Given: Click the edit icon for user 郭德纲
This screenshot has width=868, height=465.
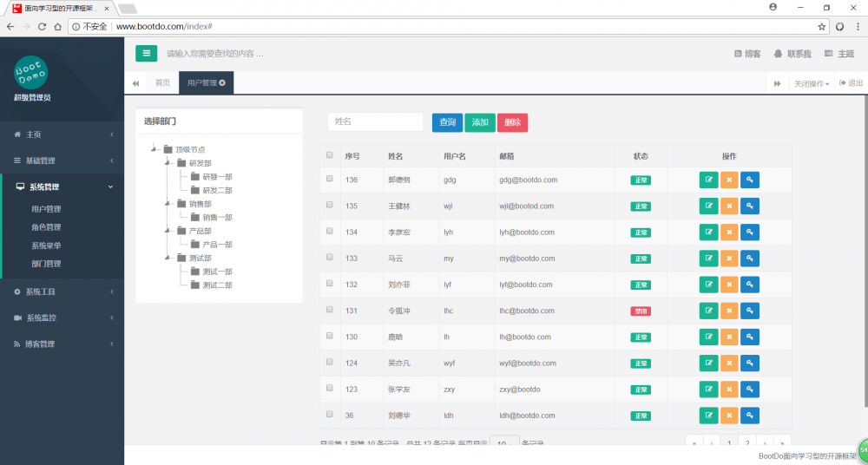Looking at the screenshot, I should click(708, 180).
